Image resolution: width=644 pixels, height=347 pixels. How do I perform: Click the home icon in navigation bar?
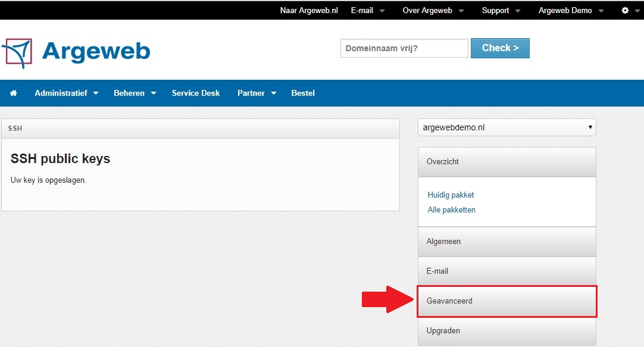point(14,93)
